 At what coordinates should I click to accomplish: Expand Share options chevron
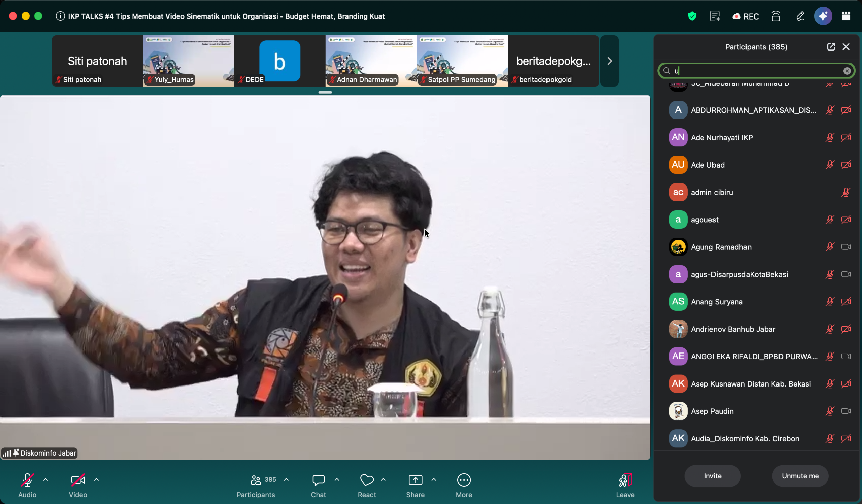click(434, 479)
